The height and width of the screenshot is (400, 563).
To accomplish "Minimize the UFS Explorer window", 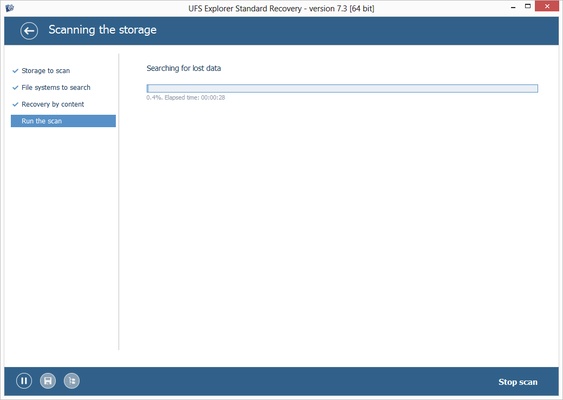I will [513, 7].
